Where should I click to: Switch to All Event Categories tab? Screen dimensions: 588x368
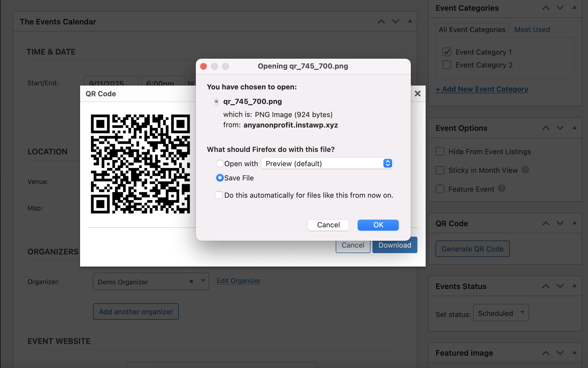coord(472,30)
